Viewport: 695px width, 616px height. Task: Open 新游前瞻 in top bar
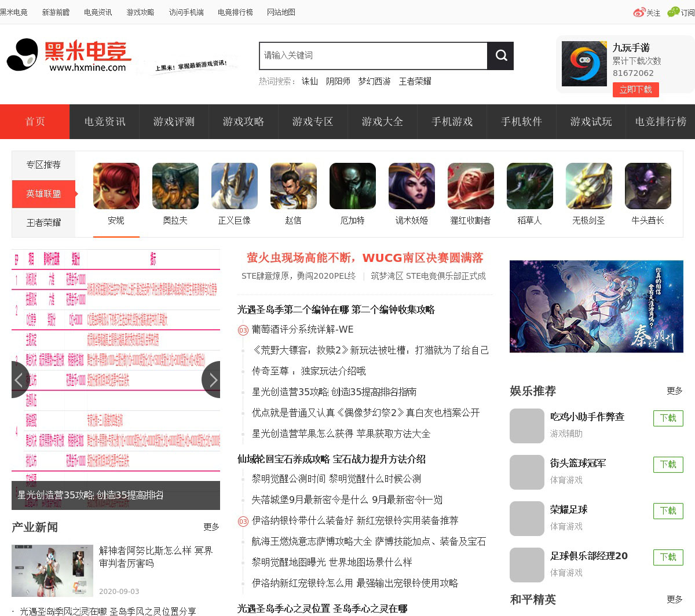coord(56,12)
